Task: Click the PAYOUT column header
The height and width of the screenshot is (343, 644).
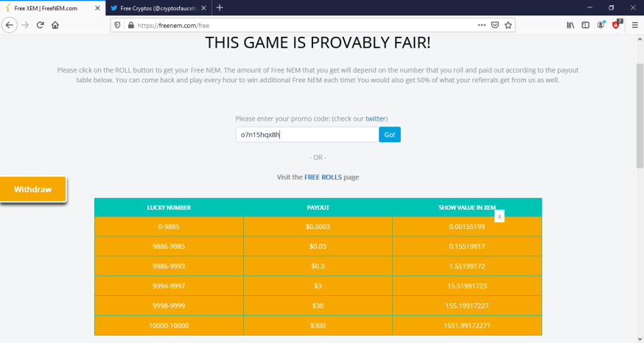Action: (318, 208)
